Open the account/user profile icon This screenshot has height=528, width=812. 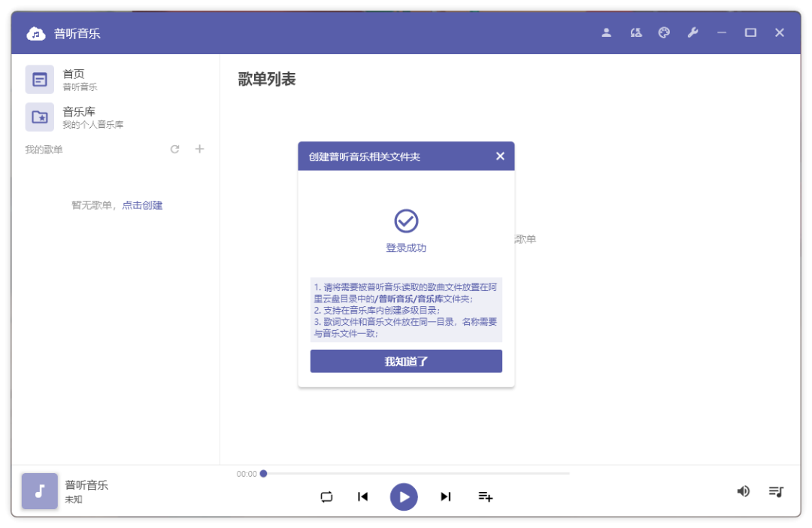[x=606, y=32]
